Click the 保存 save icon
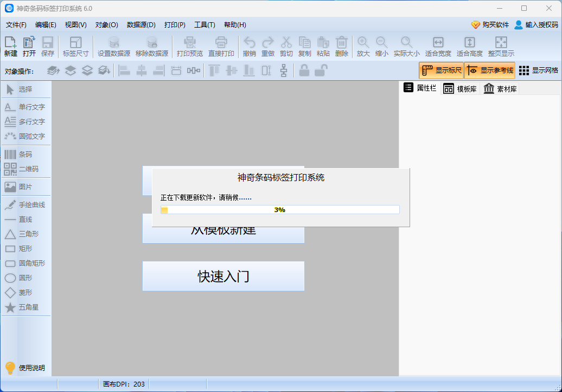The image size is (562, 392). tap(48, 46)
